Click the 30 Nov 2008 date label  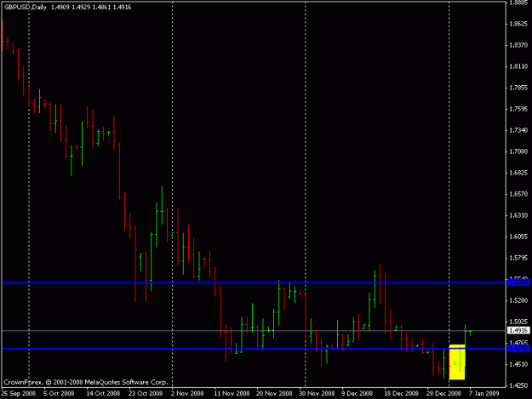(x=317, y=393)
